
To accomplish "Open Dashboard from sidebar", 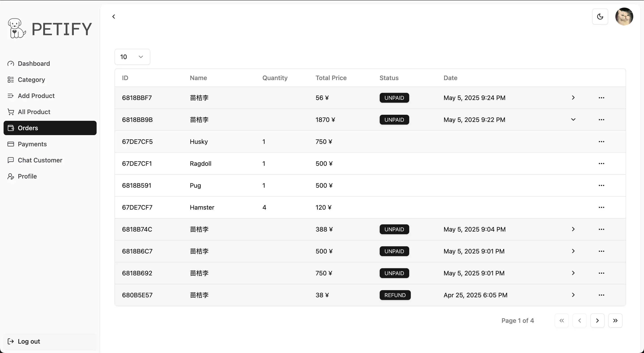I will pyautogui.click(x=34, y=64).
